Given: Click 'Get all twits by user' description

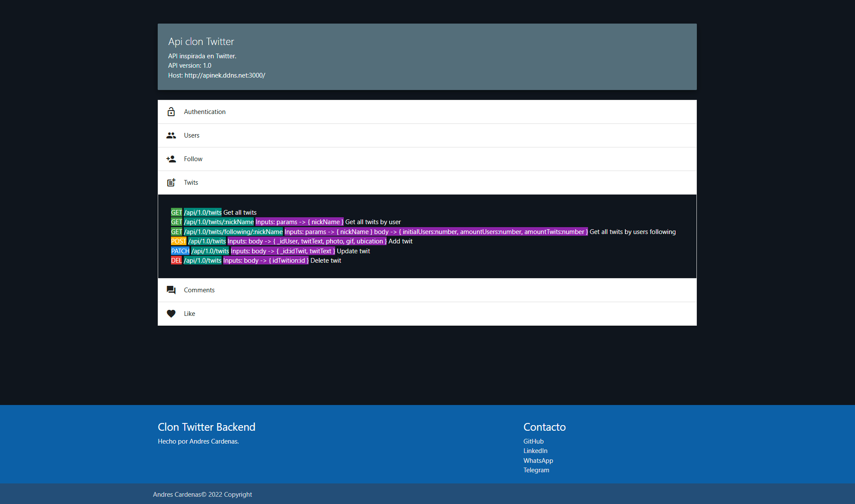Looking at the screenshot, I should 373,222.
